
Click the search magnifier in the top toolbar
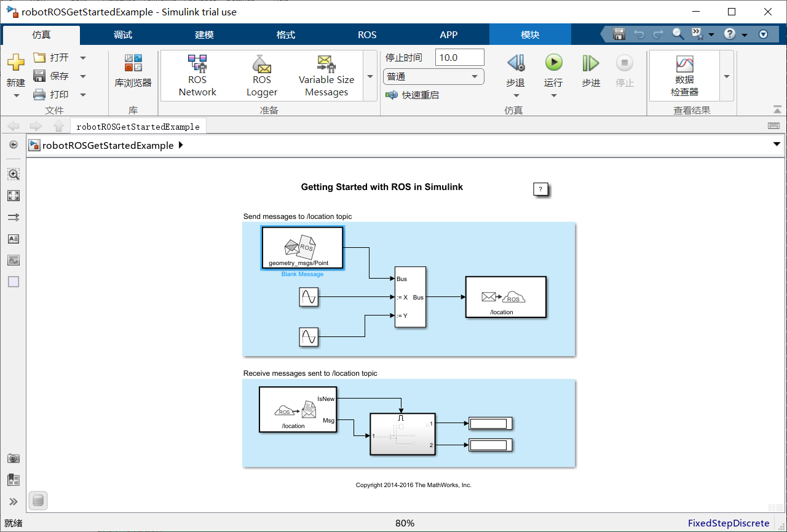678,34
